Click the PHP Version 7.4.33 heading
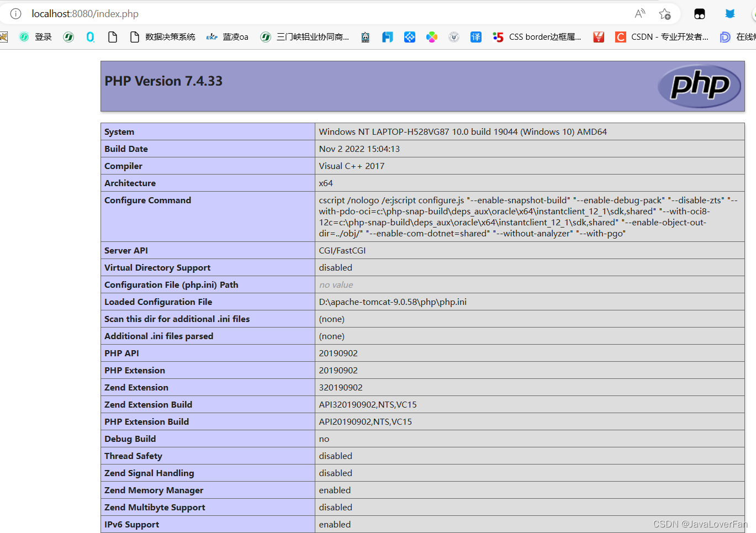This screenshot has height=533, width=756. tap(163, 81)
